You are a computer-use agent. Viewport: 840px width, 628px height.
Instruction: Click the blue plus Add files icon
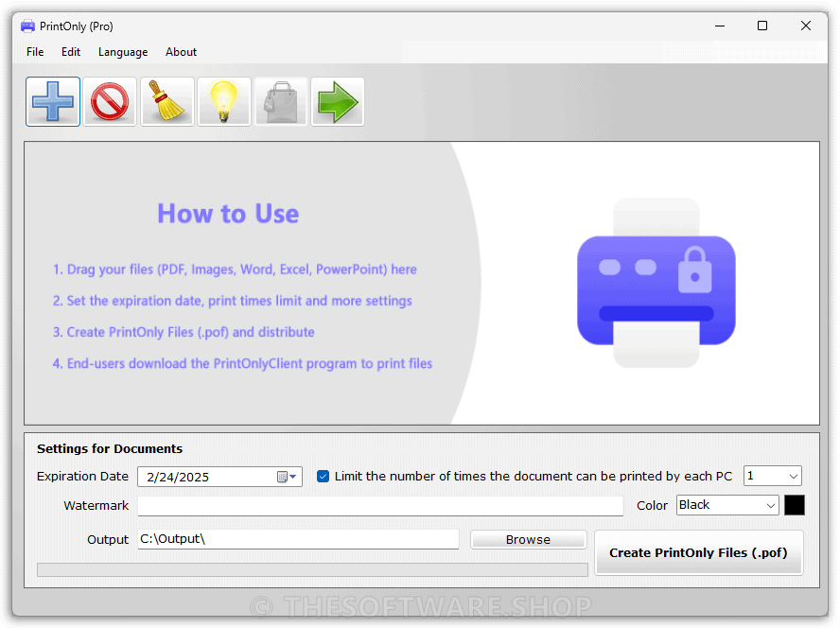point(53,101)
